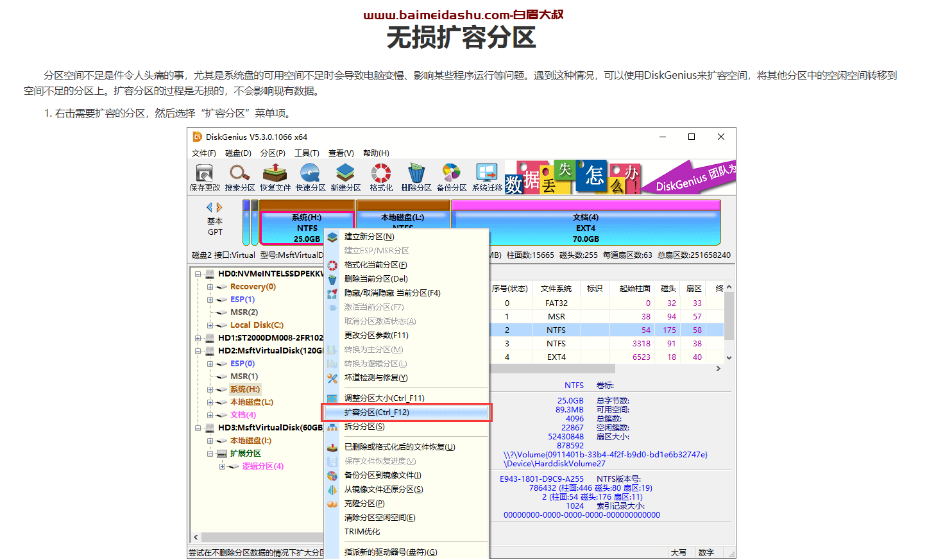This screenshot has width=927, height=560.
Task: Open the 工具(T) menu
Action: [307, 153]
